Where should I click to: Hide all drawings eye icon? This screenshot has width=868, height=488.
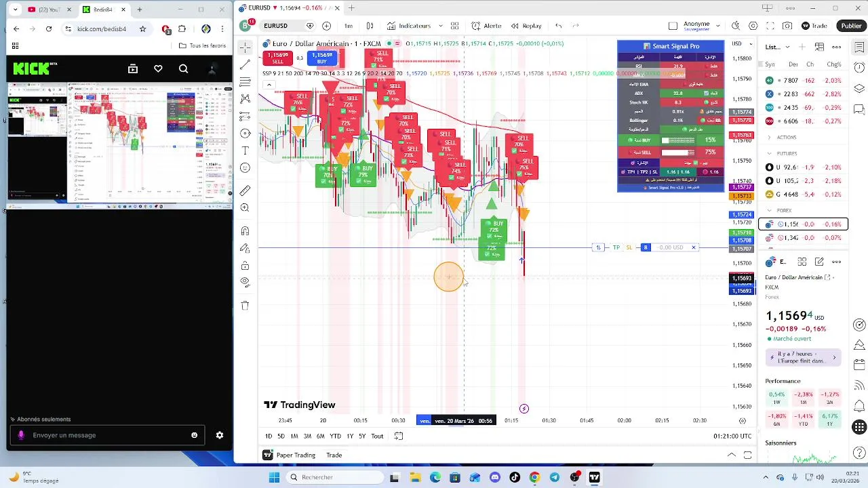tap(245, 282)
